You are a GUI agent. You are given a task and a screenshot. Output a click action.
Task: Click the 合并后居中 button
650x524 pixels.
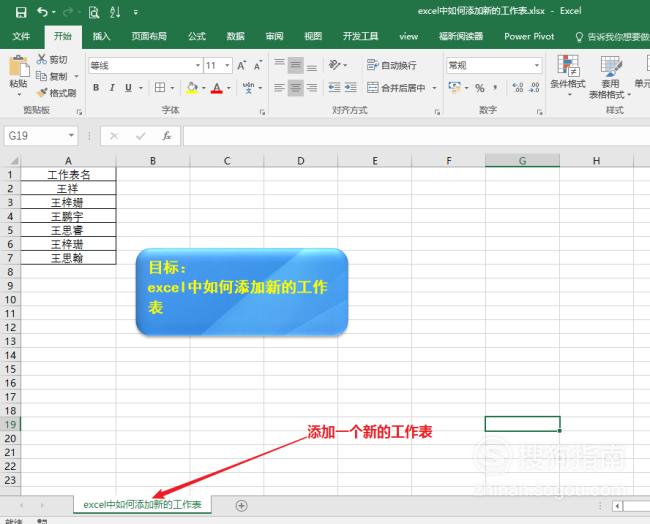(398, 88)
